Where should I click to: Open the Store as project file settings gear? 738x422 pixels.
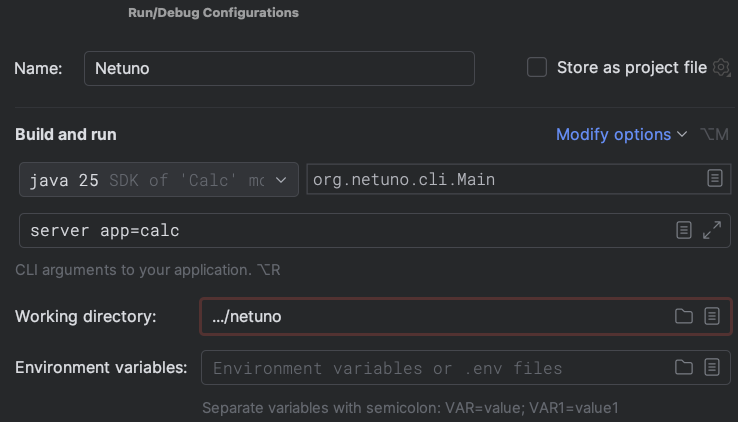click(722, 68)
